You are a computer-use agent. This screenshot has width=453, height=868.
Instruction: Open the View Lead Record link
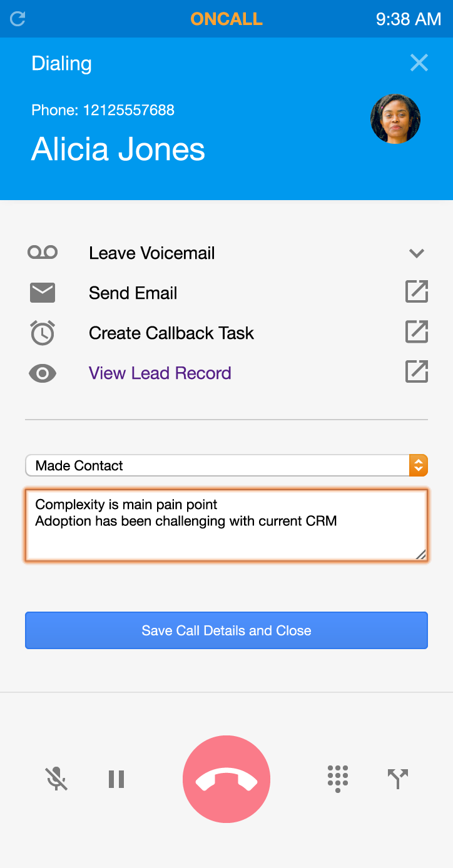pyautogui.click(x=160, y=373)
